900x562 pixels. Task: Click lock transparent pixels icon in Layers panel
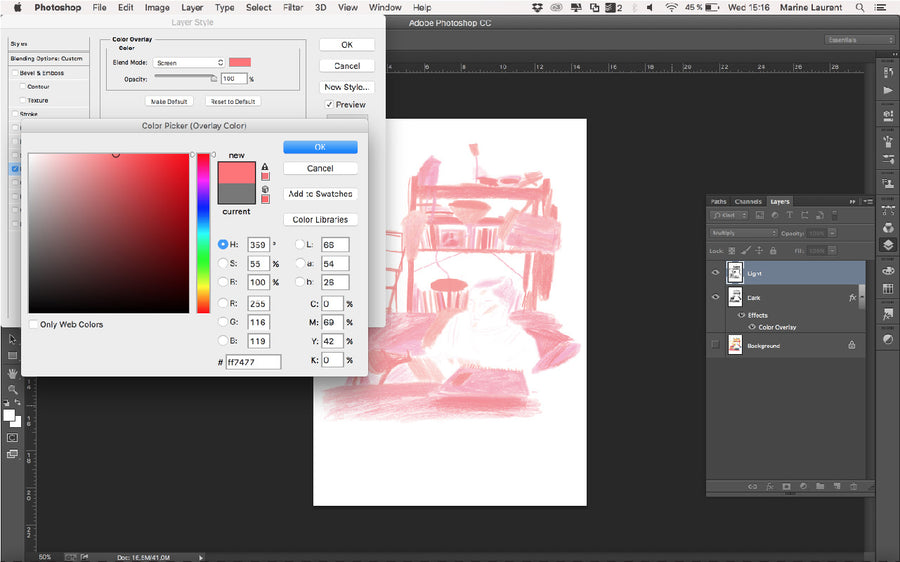pos(732,251)
